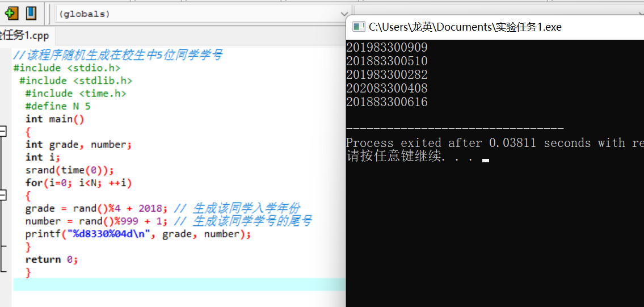Click the Process exited after 0.03811 seconds line
This screenshot has height=307, width=644.
point(495,142)
